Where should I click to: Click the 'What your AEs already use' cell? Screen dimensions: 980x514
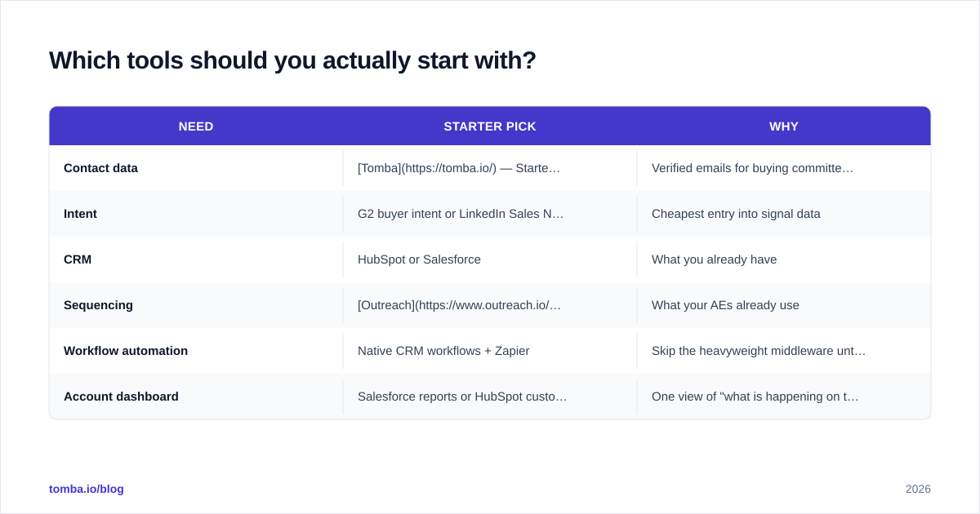pyautogui.click(x=784, y=305)
